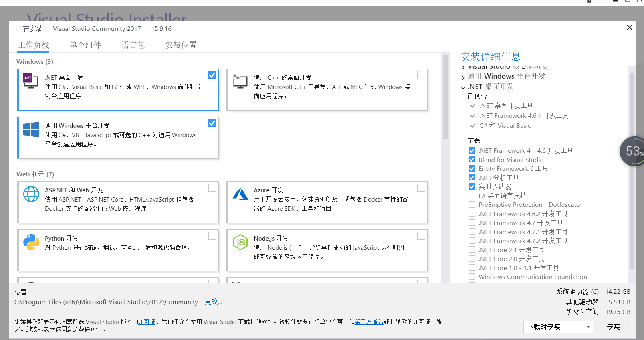Image resolution: width=644 pixels, height=340 pixels.
Task: Click the .NET desktop development workload icon
Action: click(x=31, y=81)
